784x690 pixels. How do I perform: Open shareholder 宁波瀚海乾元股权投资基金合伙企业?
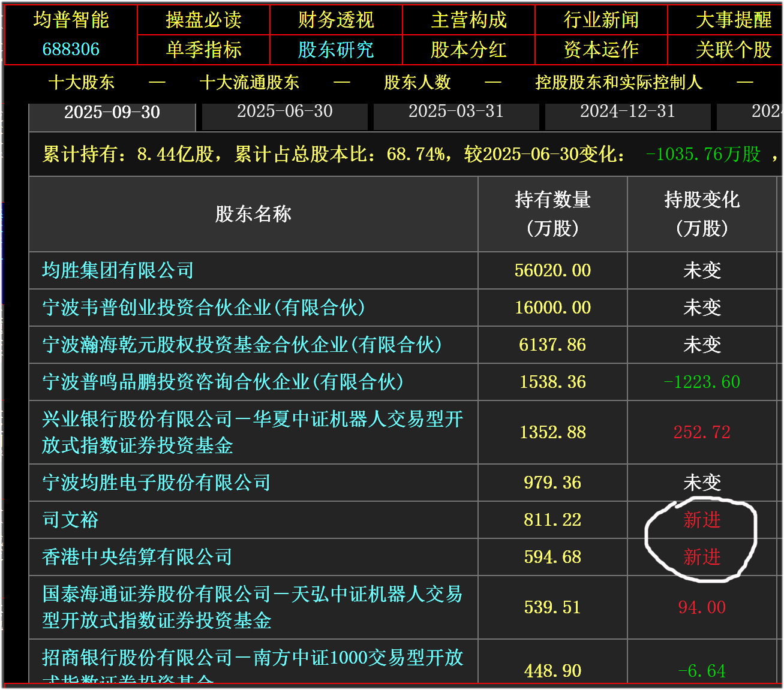tap(242, 345)
